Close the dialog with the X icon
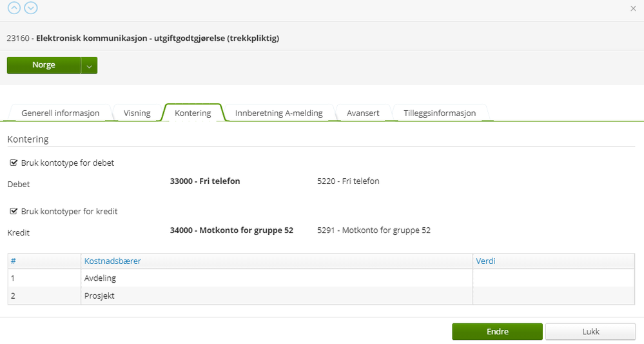Viewport: 644px width, 344px height. pos(632,8)
